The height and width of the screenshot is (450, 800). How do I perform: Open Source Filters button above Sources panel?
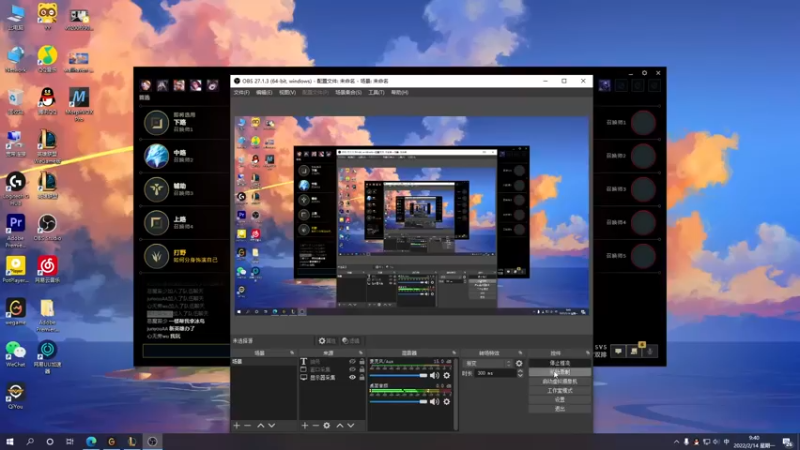(351, 341)
